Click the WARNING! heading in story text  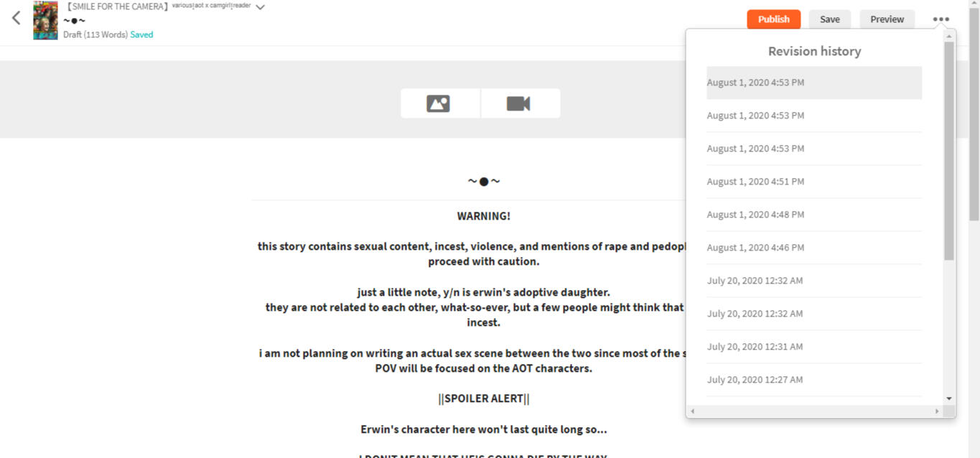(483, 216)
